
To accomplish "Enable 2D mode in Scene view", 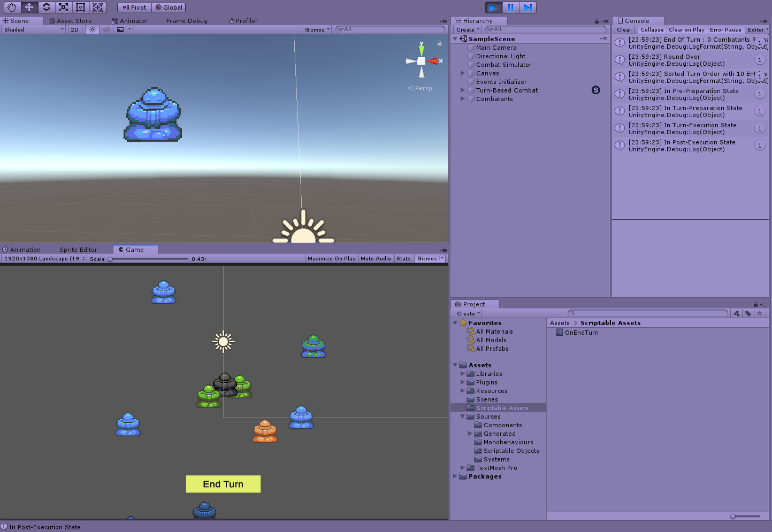I will 74,29.
